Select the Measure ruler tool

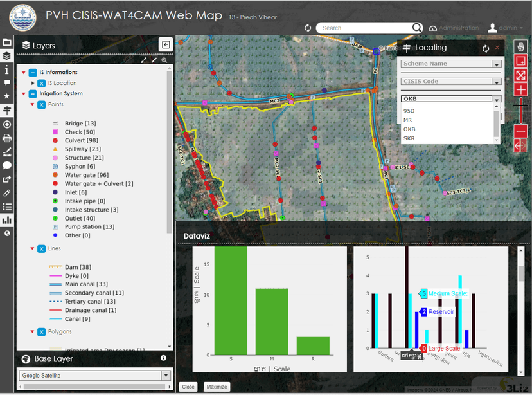[x=7, y=152]
